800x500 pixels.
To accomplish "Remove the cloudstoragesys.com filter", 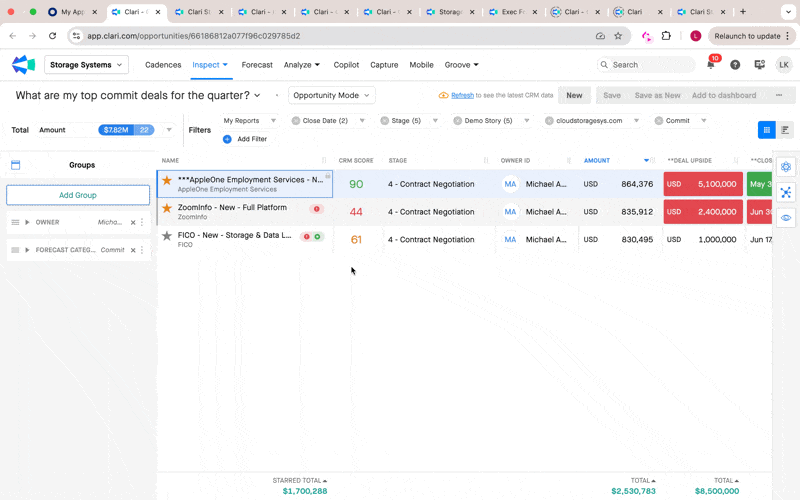I will (x=549, y=121).
